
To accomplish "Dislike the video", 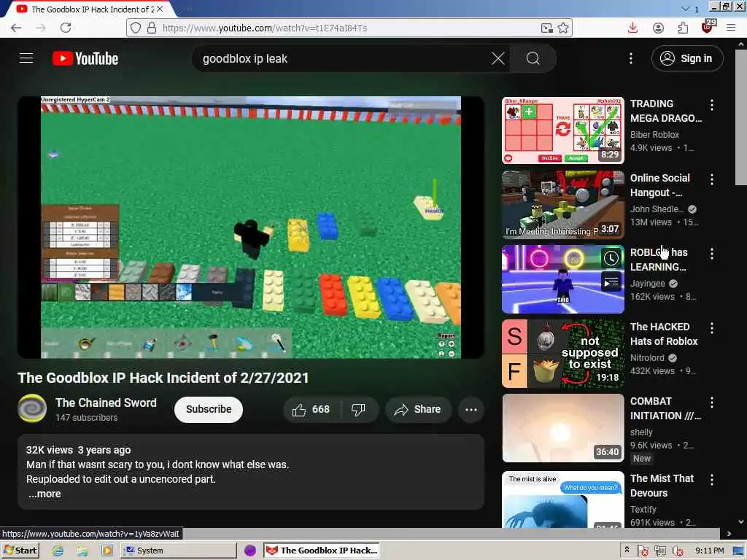I will [358, 409].
